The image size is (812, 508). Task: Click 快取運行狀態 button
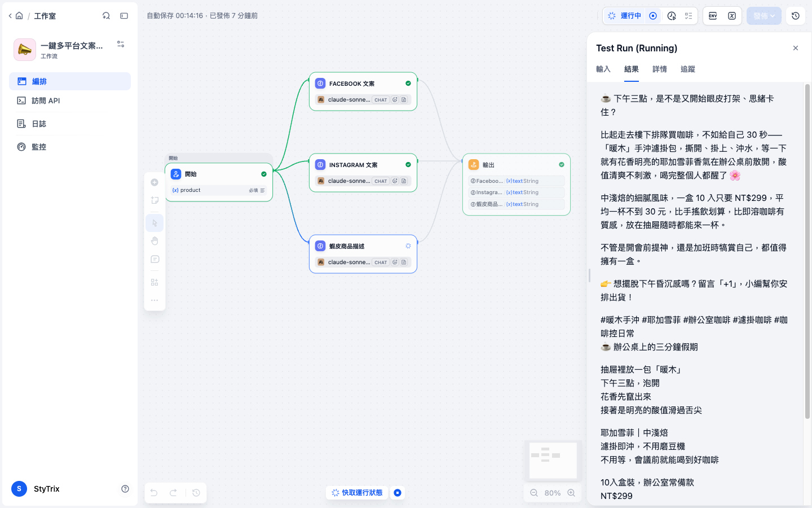point(357,493)
